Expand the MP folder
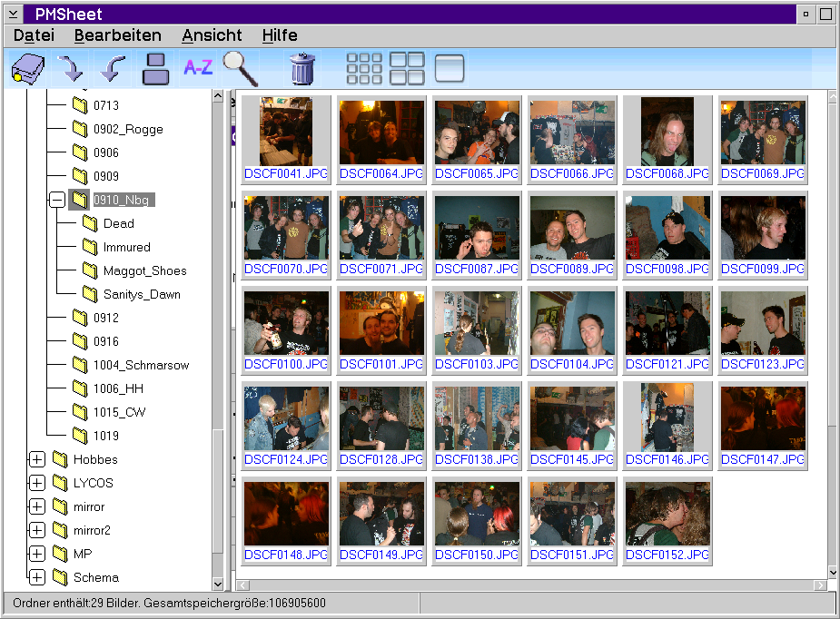Viewport: 840px width, 619px height. pyautogui.click(x=36, y=554)
